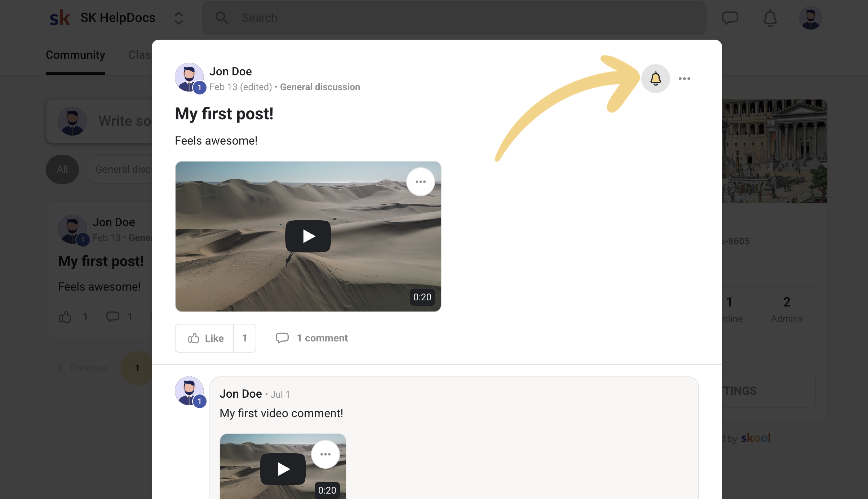
Task: Open the comment video's three-dot menu
Action: [x=325, y=454]
